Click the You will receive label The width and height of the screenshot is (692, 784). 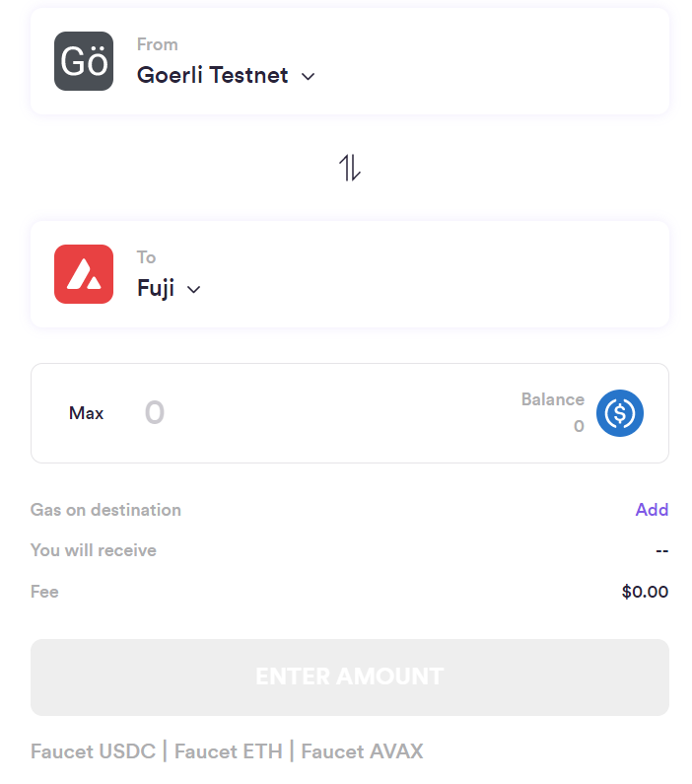click(94, 550)
